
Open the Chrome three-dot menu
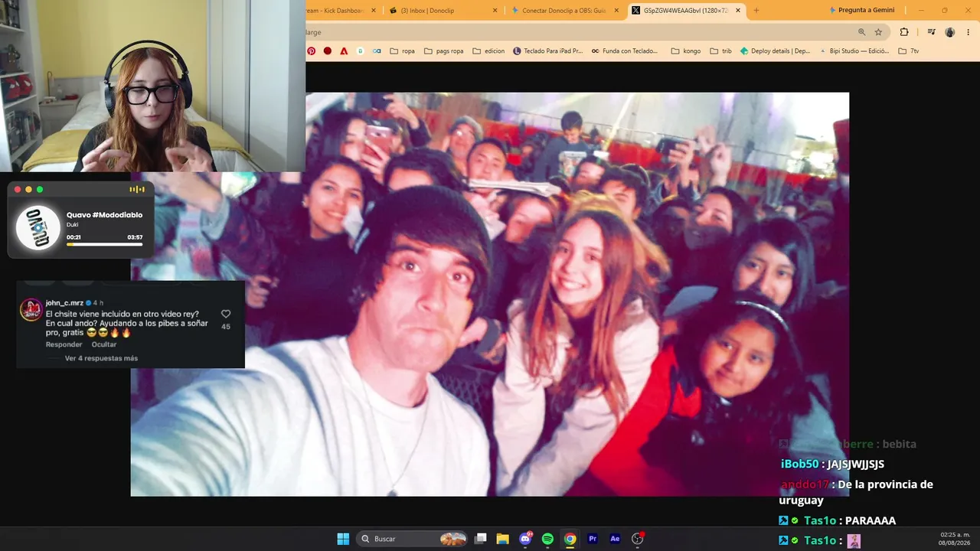click(x=969, y=32)
